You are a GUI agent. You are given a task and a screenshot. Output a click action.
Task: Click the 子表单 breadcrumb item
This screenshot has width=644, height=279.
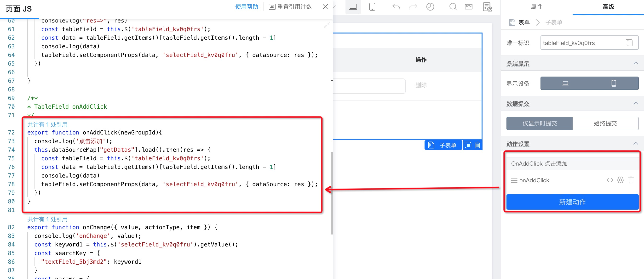point(553,22)
